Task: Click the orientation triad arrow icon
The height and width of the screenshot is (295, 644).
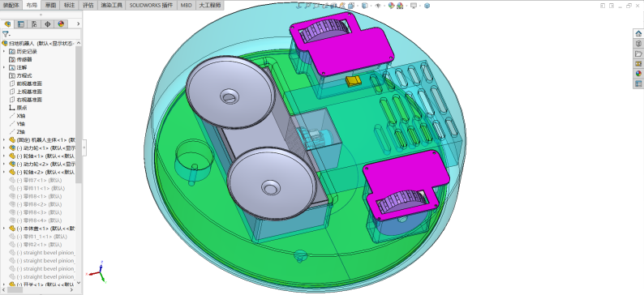Action: pyautogui.click(x=298, y=6)
